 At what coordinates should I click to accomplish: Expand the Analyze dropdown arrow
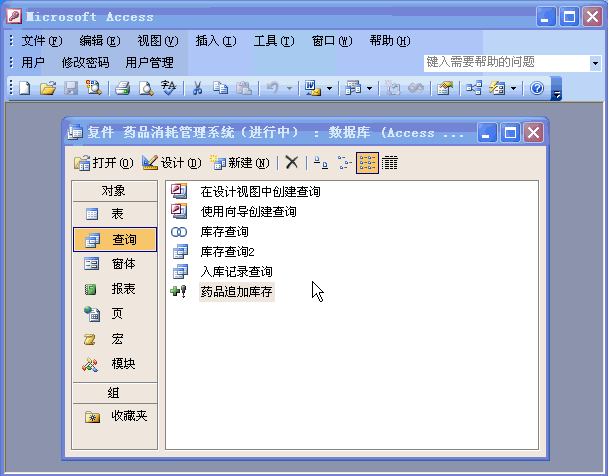tap(370, 89)
